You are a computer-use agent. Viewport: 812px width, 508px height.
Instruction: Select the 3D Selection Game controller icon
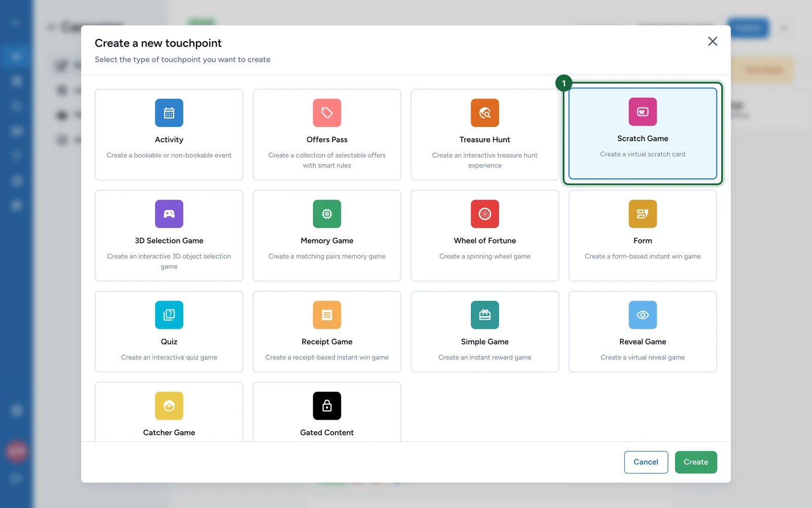(169, 214)
